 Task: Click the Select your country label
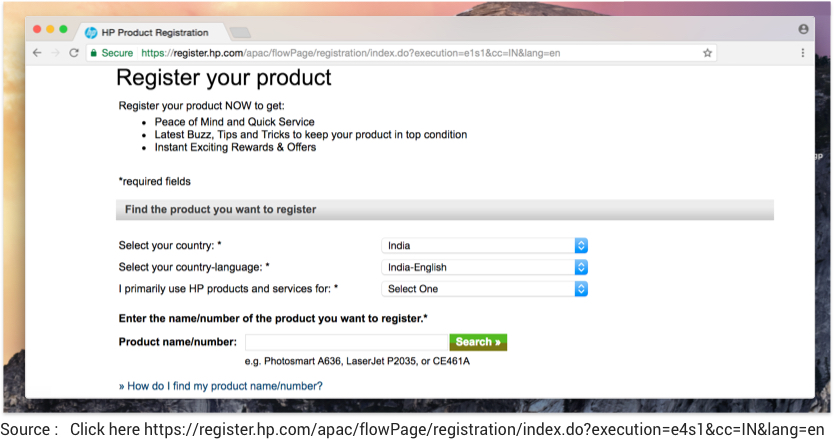[x=170, y=245]
